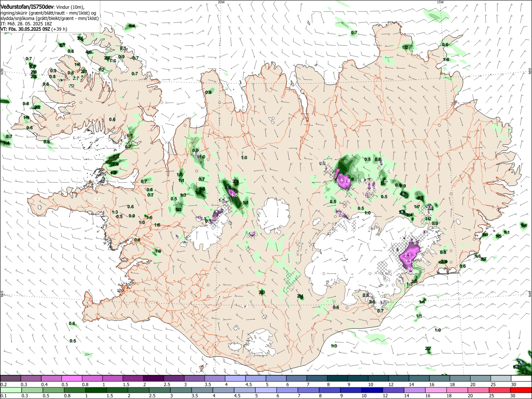Select the violet 12 mm rain legend swatch

[393, 390]
